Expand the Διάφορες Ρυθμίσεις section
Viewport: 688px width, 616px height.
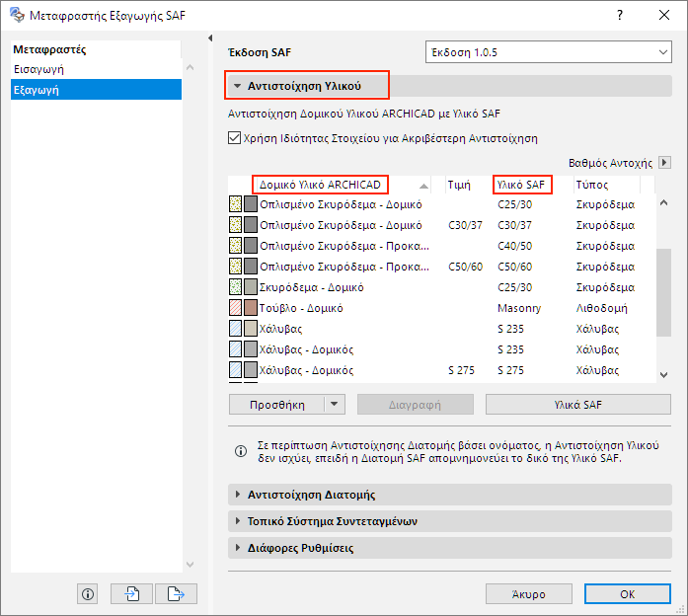tap(237, 548)
